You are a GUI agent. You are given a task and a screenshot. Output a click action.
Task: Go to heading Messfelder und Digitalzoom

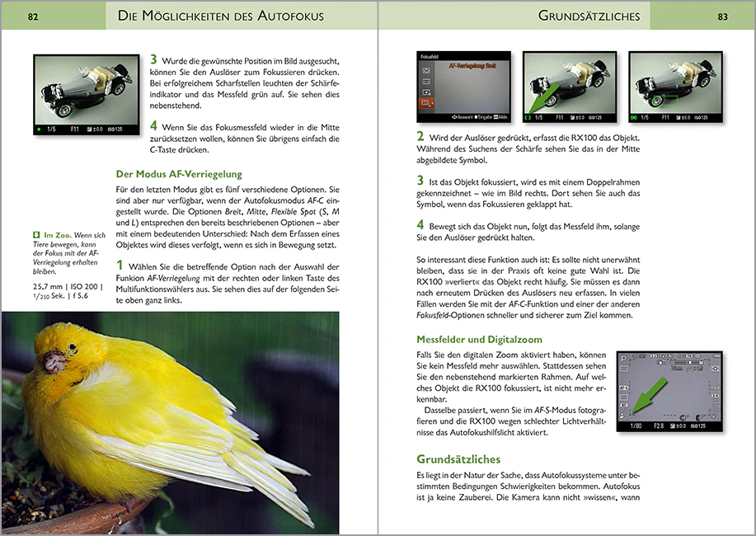pos(478,340)
